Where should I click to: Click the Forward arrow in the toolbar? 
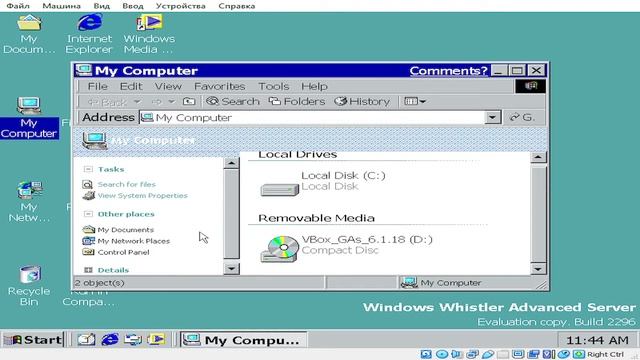tap(157, 102)
